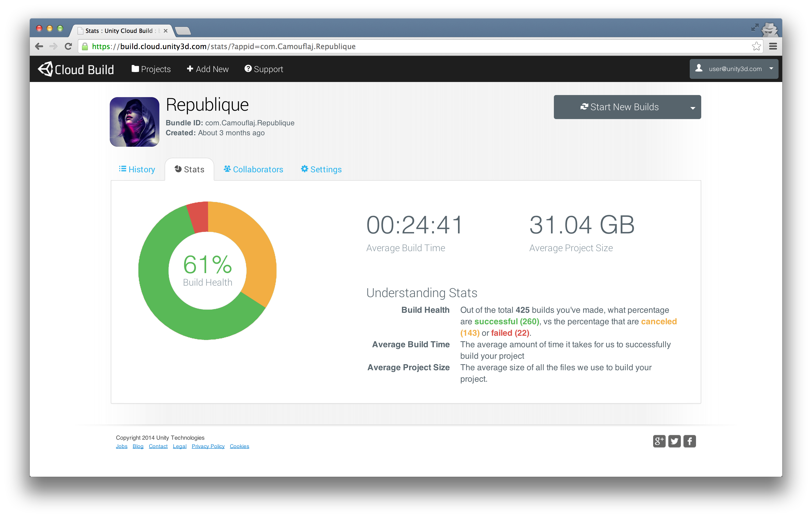Click the 'successful (260)' green text

click(x=507, y=321)
